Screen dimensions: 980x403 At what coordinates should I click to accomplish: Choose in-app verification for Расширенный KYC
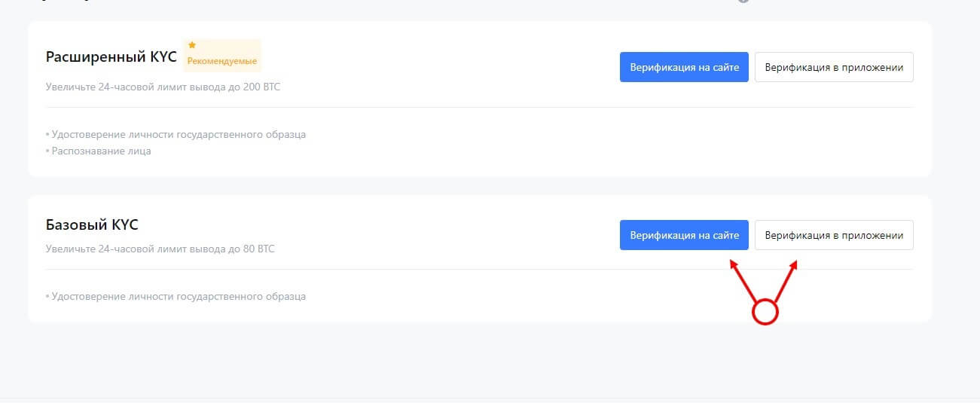[834, 67]
